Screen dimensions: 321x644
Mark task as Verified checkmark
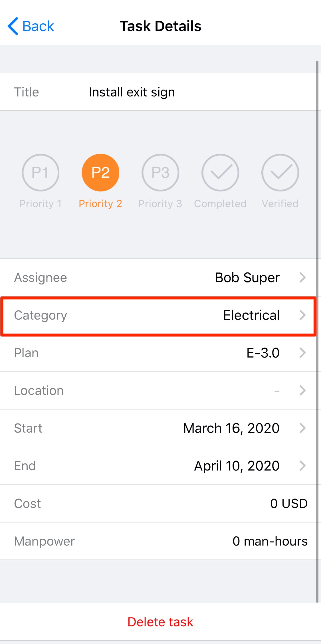[280, 173]
